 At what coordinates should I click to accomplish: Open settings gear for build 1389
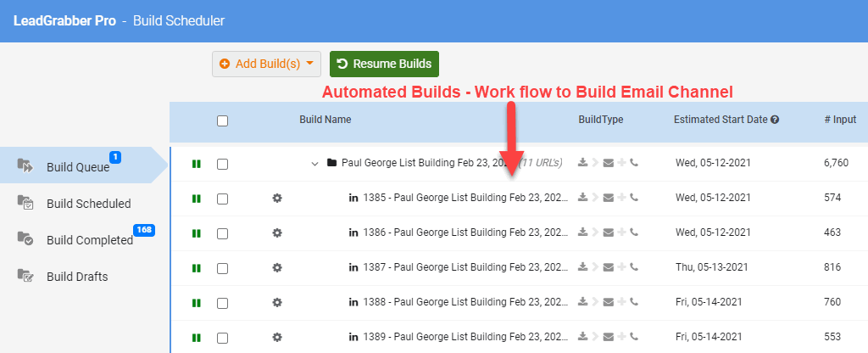(277, 337)
